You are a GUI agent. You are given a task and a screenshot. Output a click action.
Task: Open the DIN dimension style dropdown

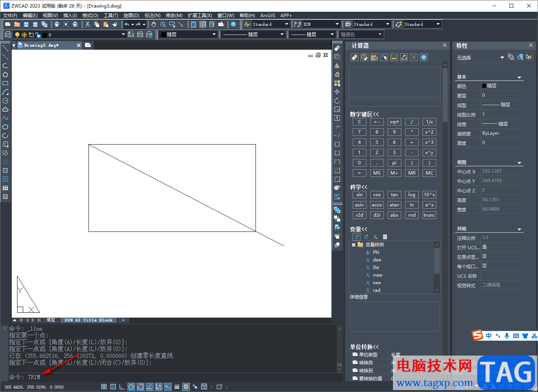337,24
